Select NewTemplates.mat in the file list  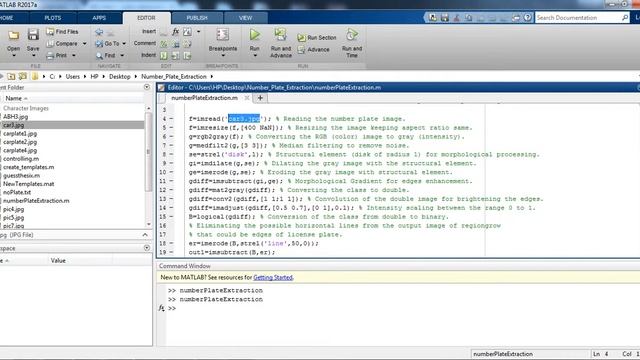pyautogui.click(x=28, y=184)
